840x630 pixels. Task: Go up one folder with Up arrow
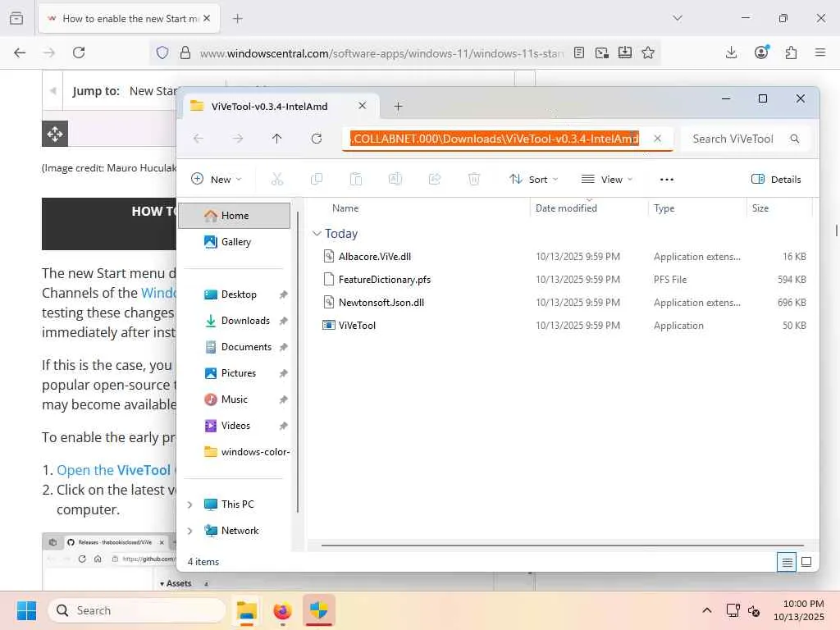(277, 139)
